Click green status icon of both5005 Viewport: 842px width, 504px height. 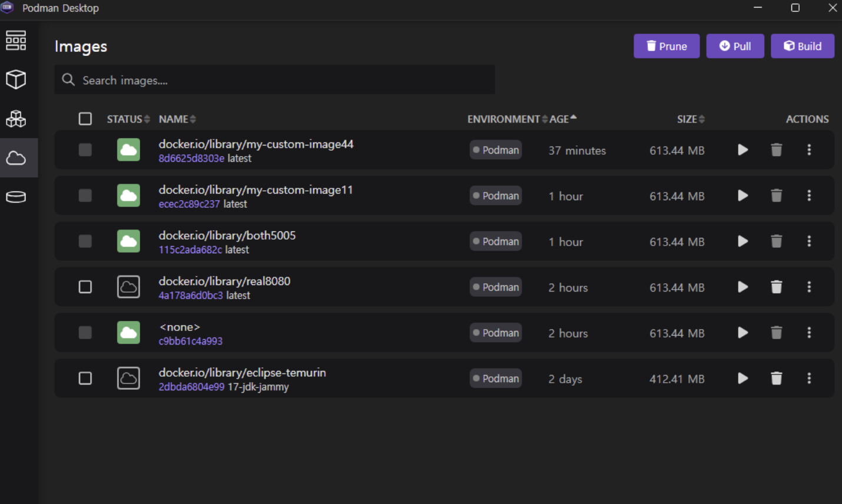128,241
